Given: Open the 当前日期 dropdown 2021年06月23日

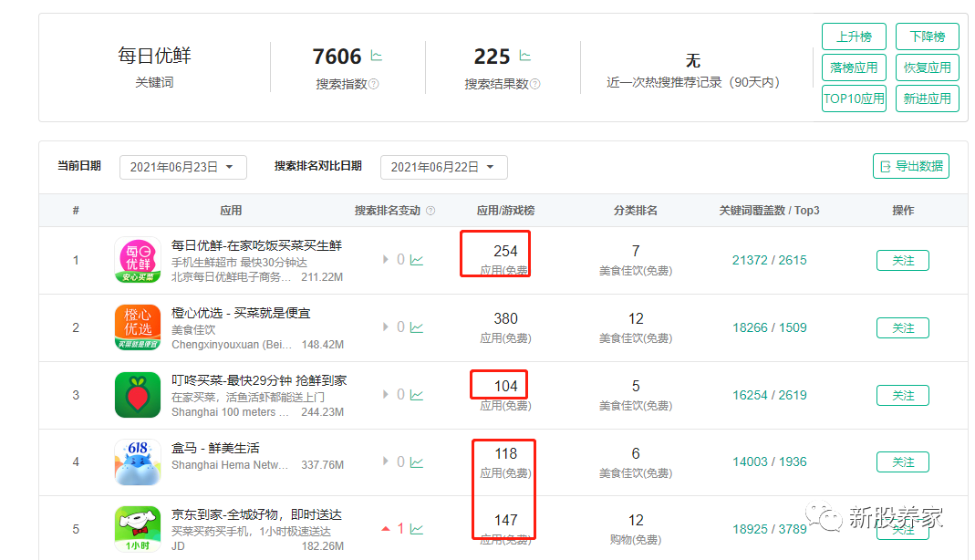Looking at the screenshot, I should 182,167.
